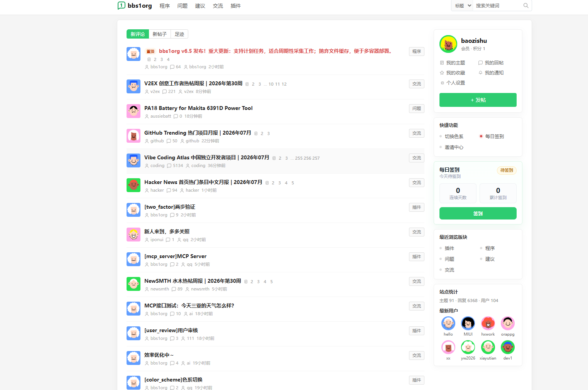Open the baozishu profile avatar
This screenshot has height=390, width=588.
[448, 44]
